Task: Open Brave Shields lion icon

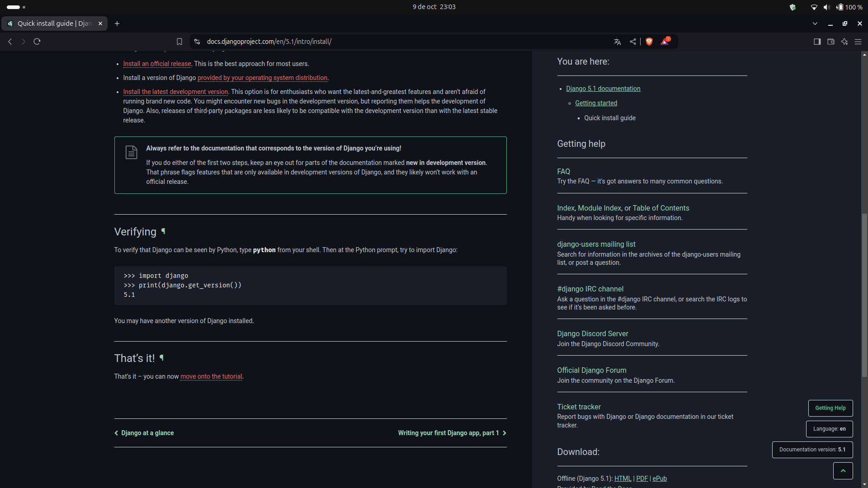Action: click(649, 42)
